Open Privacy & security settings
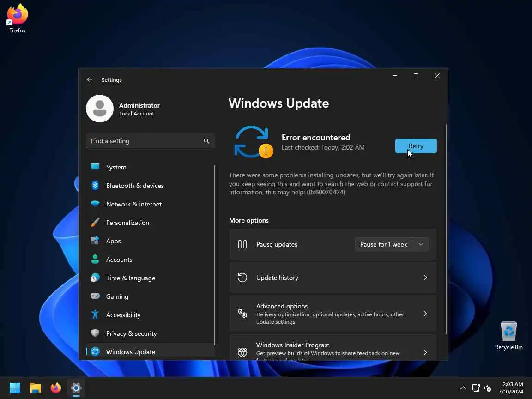The height and width of the screenshot is (399, 532). click(150, 333)
